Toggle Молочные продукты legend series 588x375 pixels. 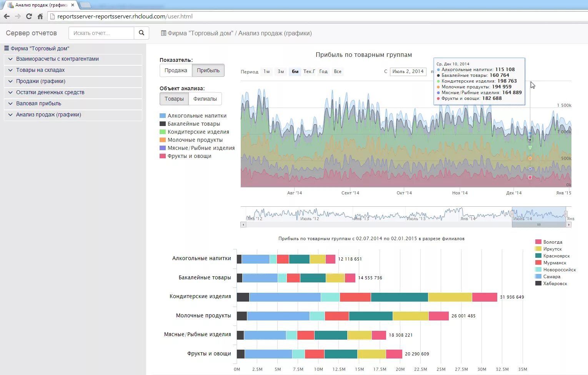pos(191,140)
